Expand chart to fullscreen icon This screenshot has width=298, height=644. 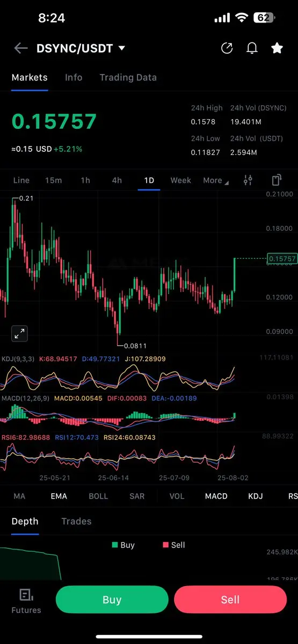pos(19,333)
